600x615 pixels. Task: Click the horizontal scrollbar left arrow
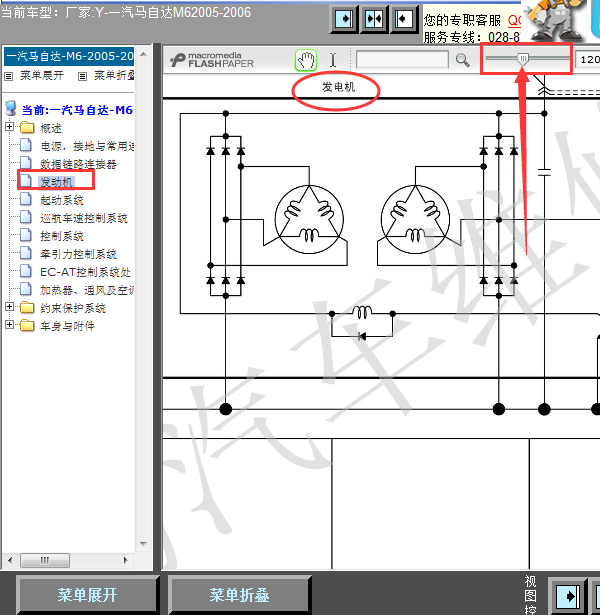[10, 560]
